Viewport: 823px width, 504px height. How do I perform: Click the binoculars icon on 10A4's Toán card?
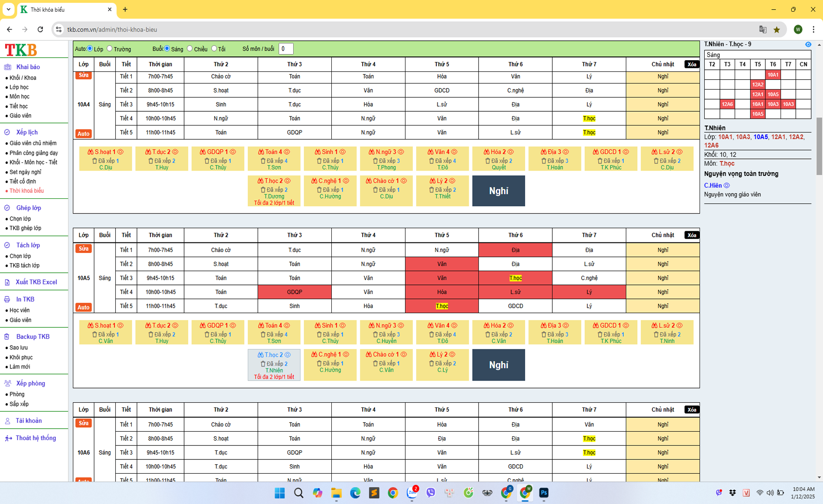coord(261,152)
